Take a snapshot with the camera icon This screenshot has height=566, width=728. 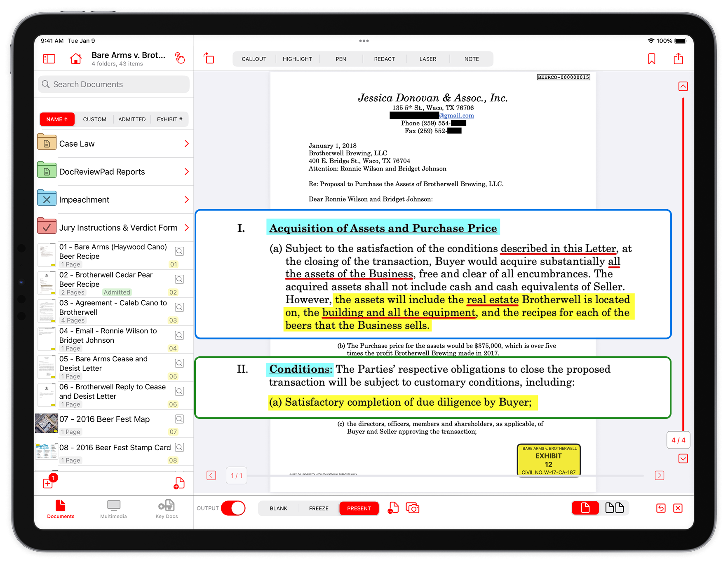413,508
